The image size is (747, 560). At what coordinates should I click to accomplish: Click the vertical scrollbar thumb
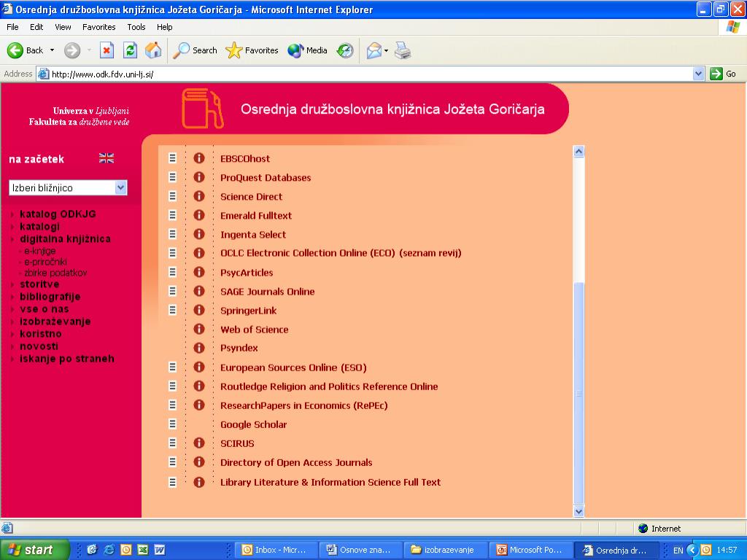[578, 393]
